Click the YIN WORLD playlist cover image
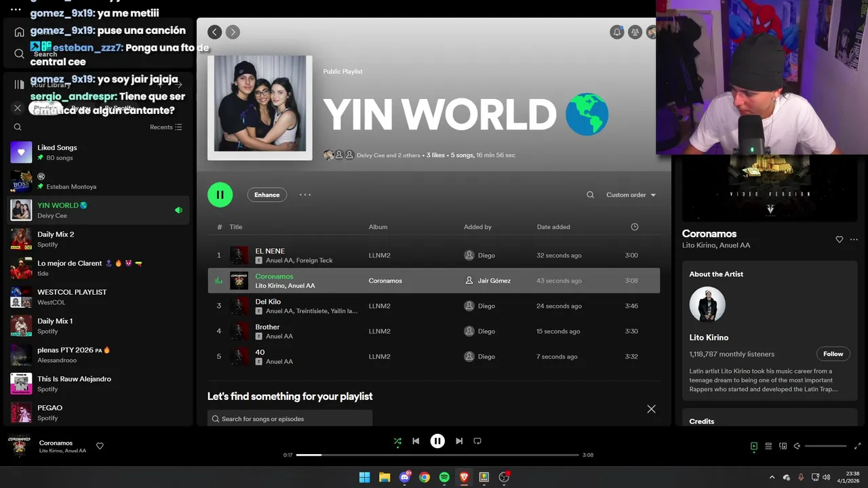Image resolution: width=868 pixels, height=488 pixels. (x=260, y=108)
